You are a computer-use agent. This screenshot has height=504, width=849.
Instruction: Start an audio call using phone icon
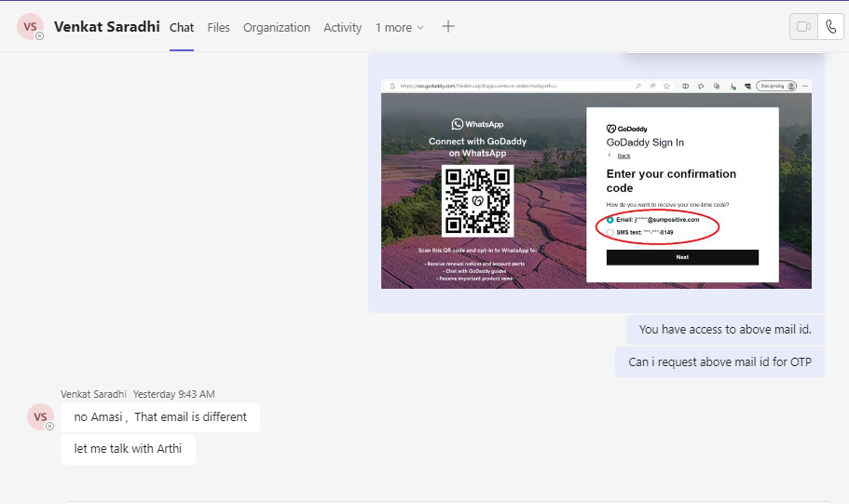coord(830,27)
